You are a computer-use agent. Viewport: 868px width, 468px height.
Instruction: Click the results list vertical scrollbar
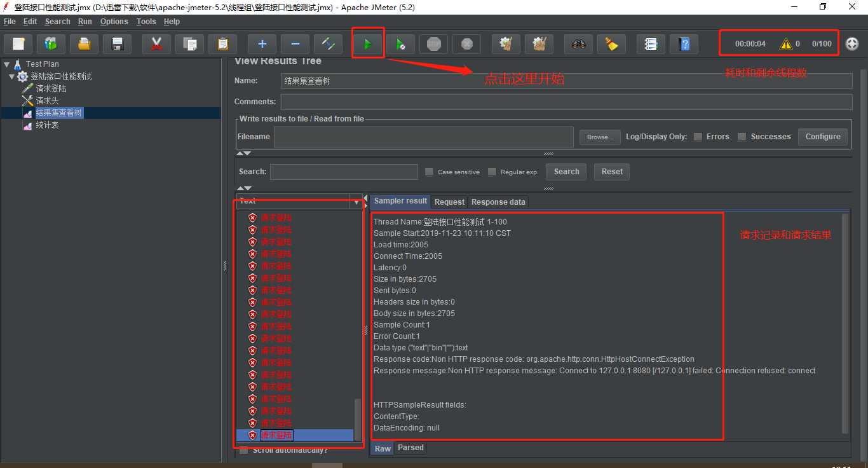tap(358, 420)
